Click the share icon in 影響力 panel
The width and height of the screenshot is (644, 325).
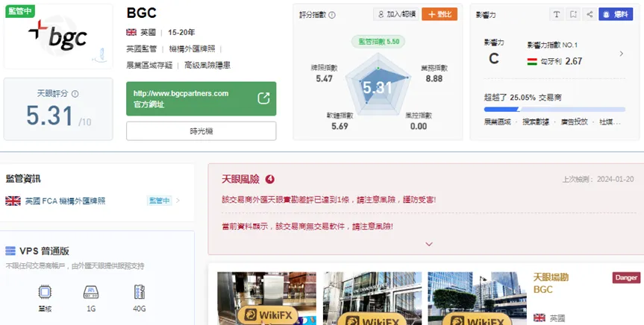pyautogui.click(x=590, y=14)
